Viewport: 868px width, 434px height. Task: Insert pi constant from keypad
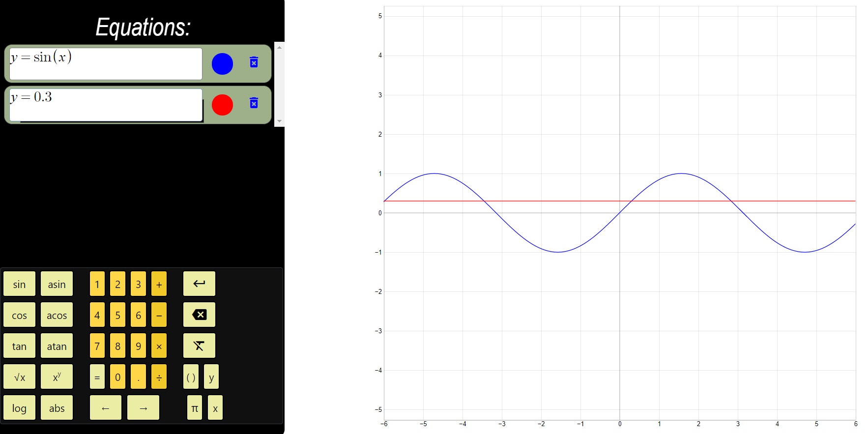[195, 408]
